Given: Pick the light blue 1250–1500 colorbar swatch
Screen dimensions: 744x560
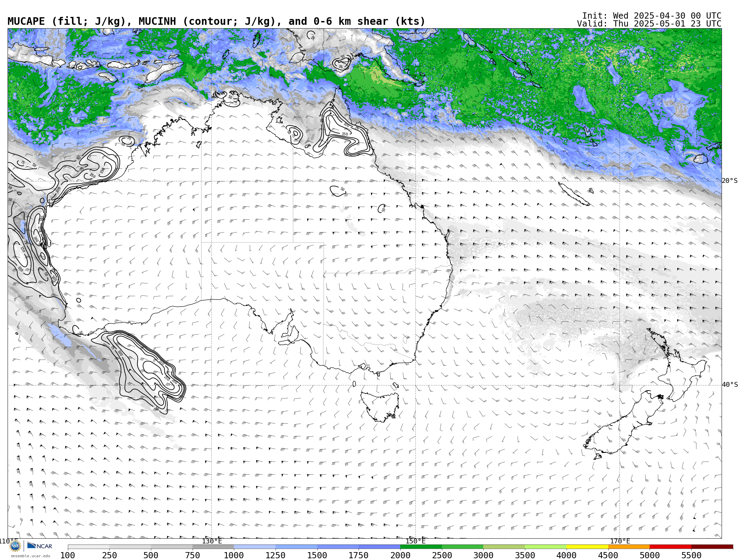Looking at the screenshot, I should click(296, 547).
